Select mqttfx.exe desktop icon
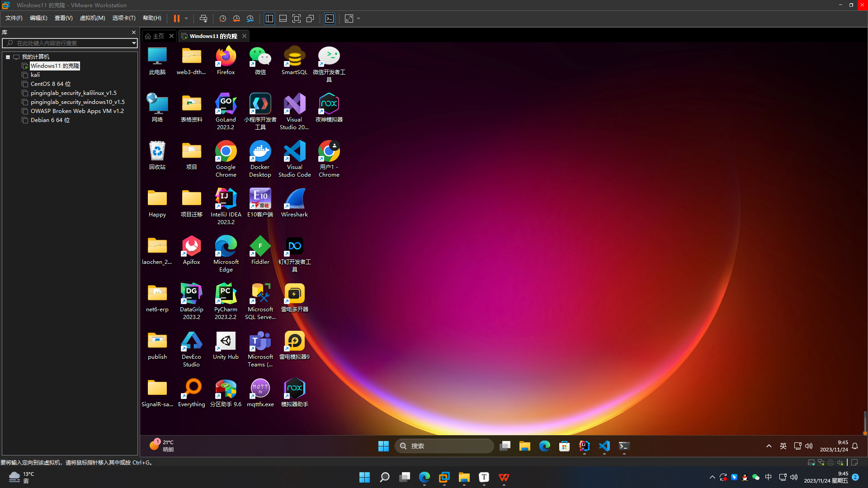868x488 pixels. tap(260, 393)
